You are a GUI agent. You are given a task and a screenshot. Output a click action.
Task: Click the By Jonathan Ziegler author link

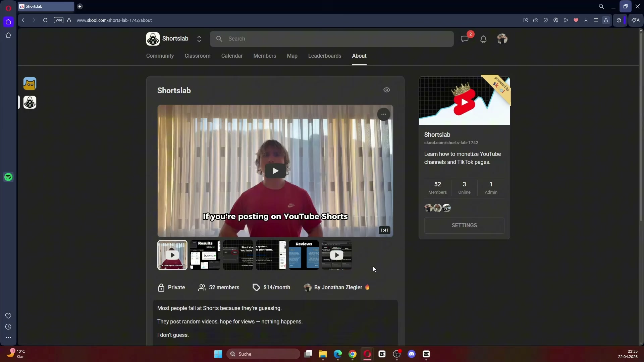click(337, 288)
